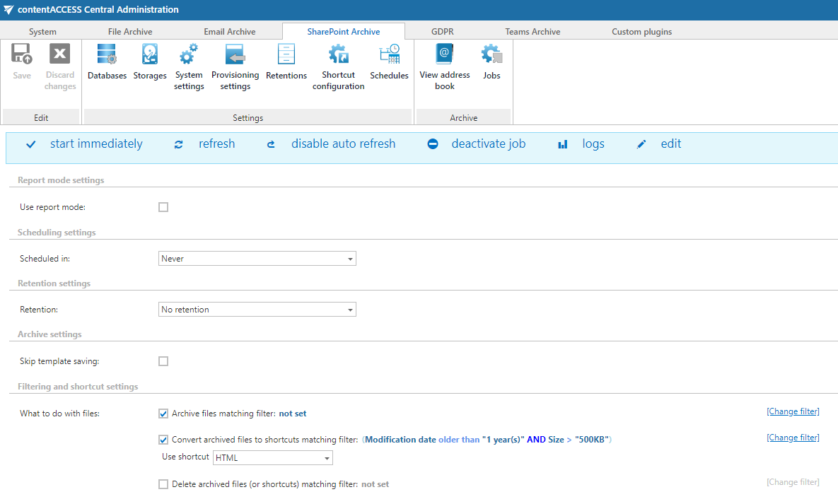Click disable auto refresh option
Image resolution: width=838 pixels, height=504 pixels.
[343, 143]
